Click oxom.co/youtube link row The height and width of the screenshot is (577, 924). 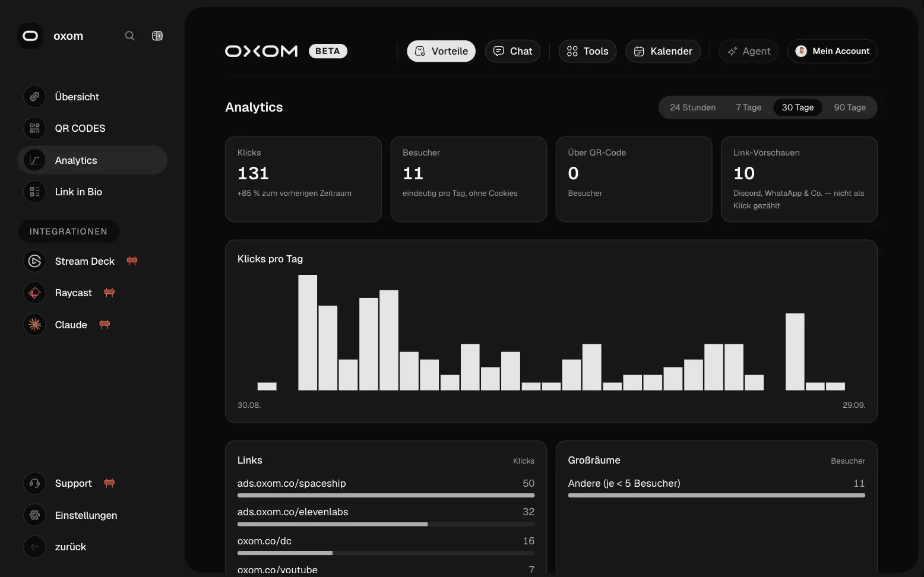pos(386,569)
